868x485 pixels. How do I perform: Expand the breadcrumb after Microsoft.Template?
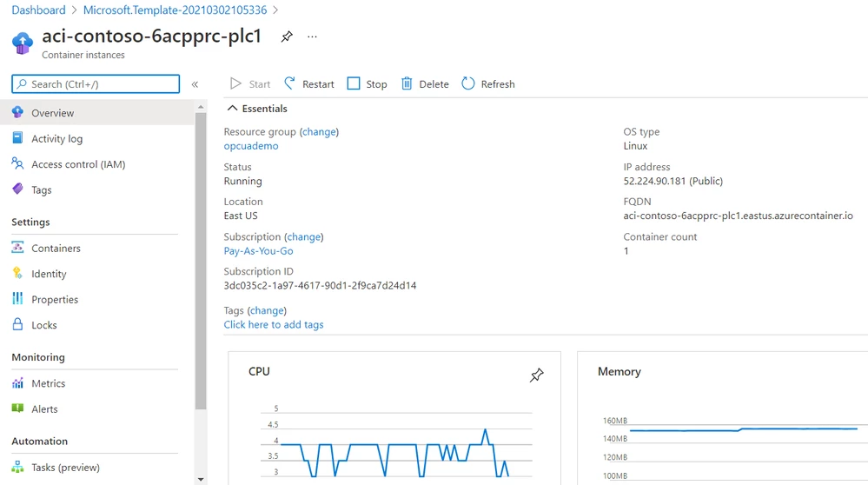[x=275, y=10]
